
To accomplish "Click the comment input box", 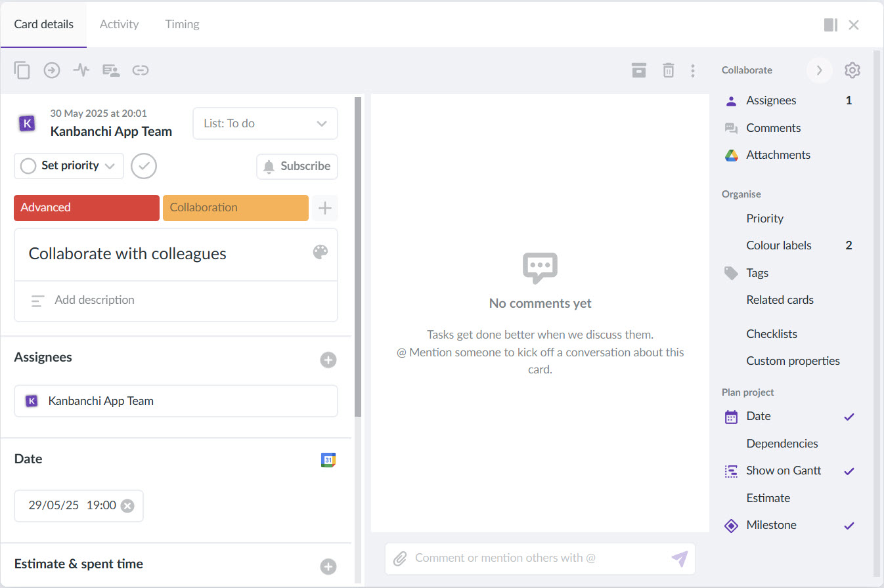I will (x=540, y=558).
